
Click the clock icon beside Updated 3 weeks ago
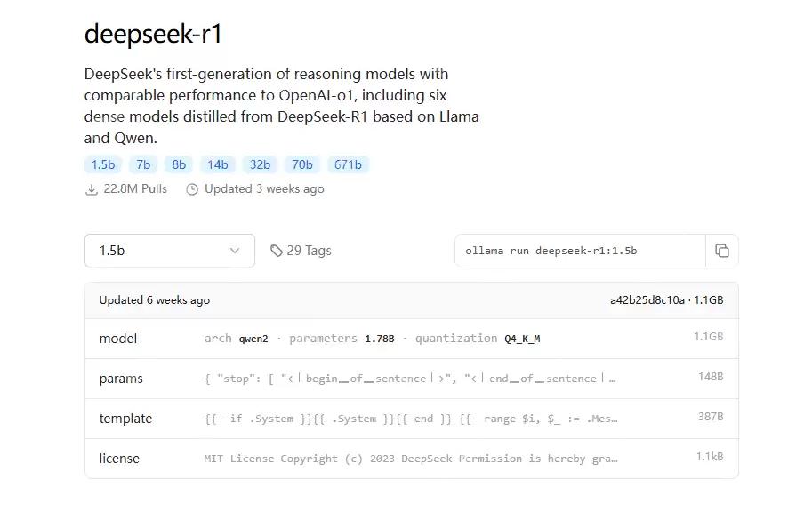pos(192,188)
